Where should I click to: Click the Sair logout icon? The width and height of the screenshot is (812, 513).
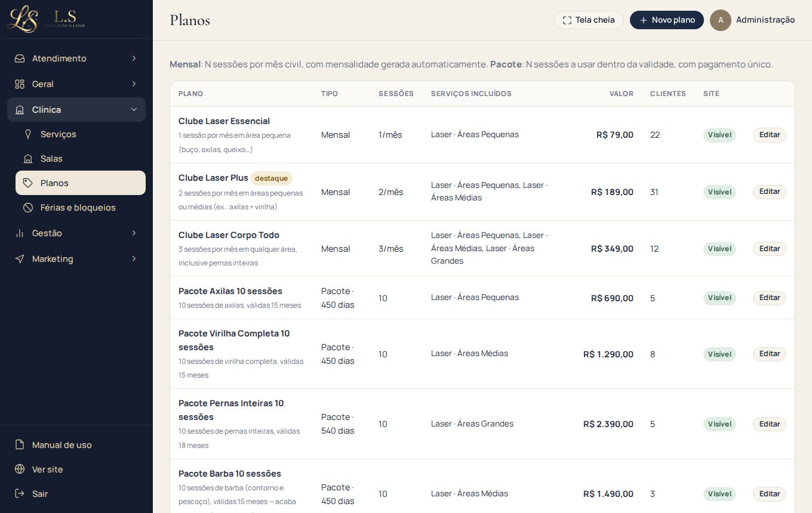[20, 494]
